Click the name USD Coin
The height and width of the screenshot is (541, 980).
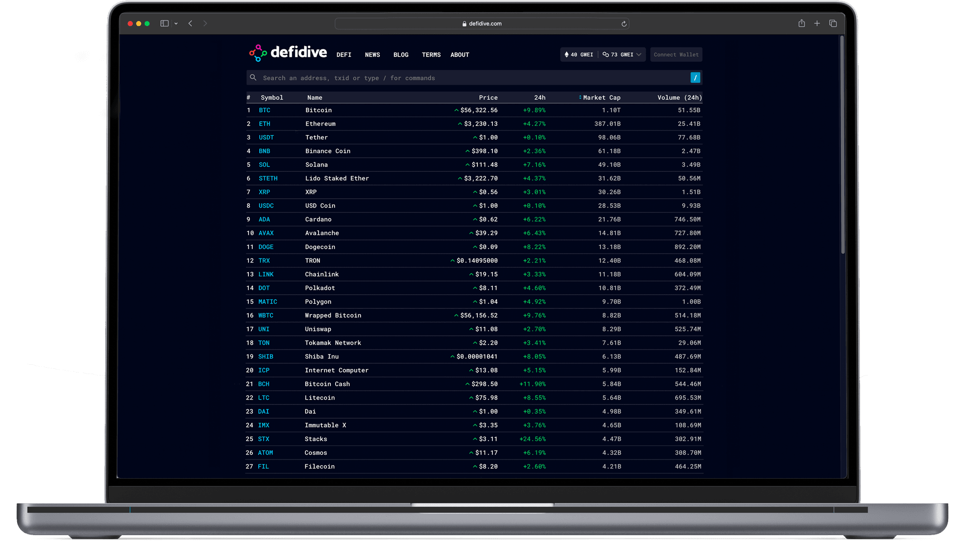(320, 206)
